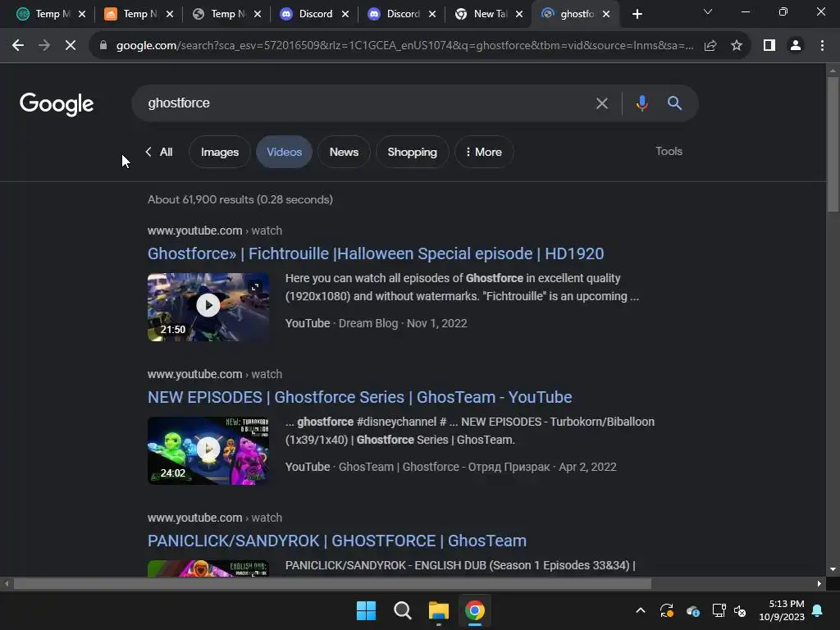Bookmark this page with star icon
The image size is (840, 630).
click(737, 46)
